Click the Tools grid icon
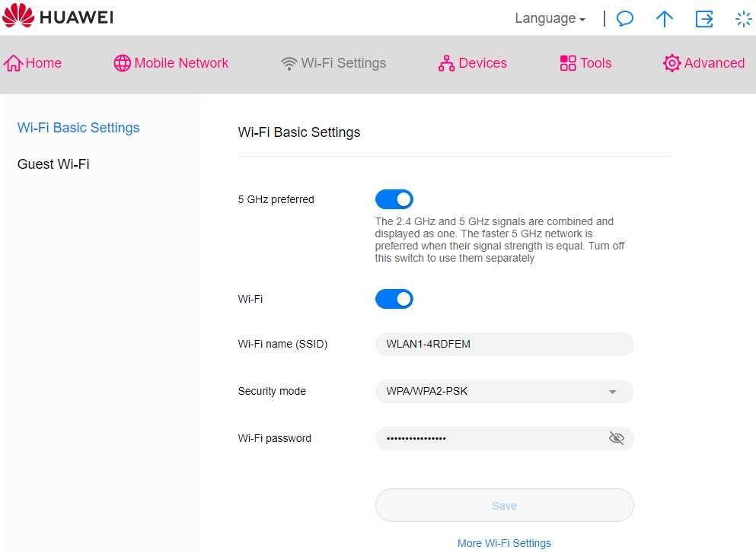 [568, 63]
